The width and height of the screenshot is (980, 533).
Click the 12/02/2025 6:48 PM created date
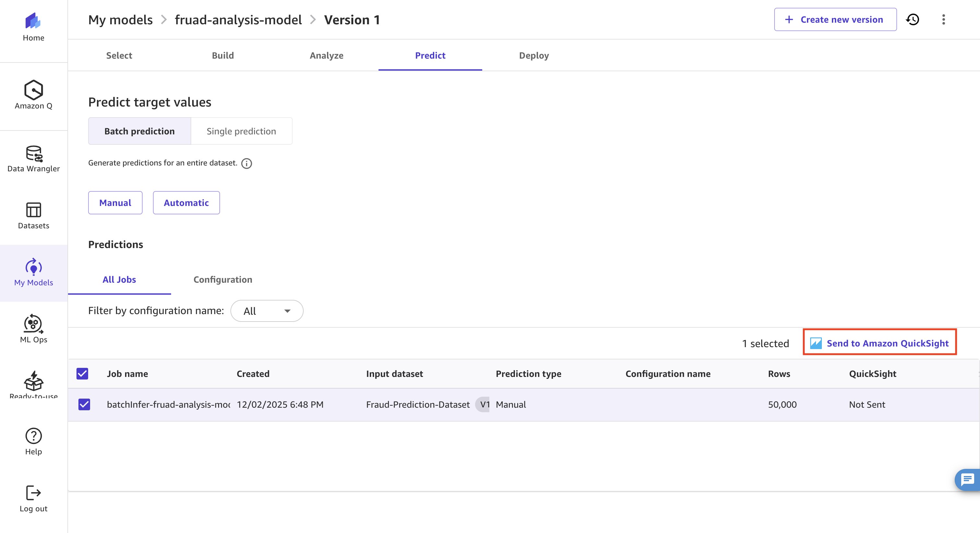tap(280, 404)
